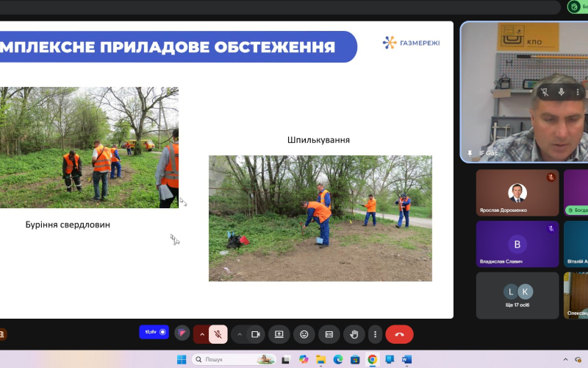This screenshot has height=368, width=588.
Task: Open the 'Ще 17 осіб' participants tile
Action: [517, 296]
